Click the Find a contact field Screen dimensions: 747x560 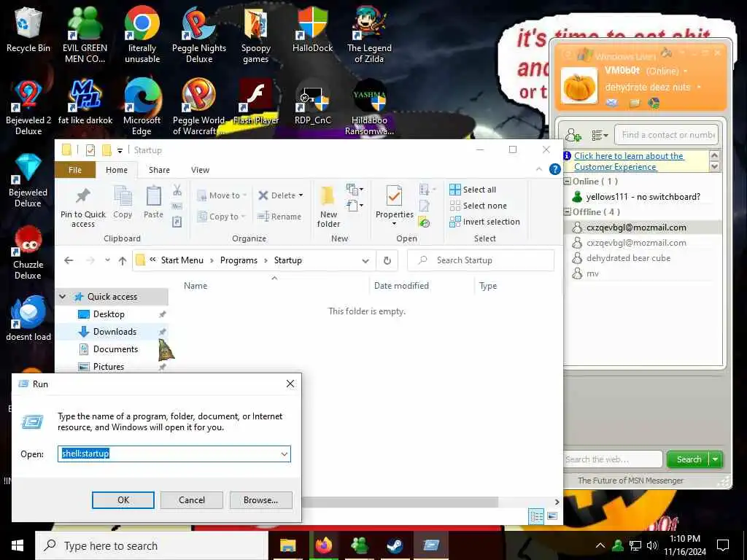pyautogui.click(x=667, y=135)
